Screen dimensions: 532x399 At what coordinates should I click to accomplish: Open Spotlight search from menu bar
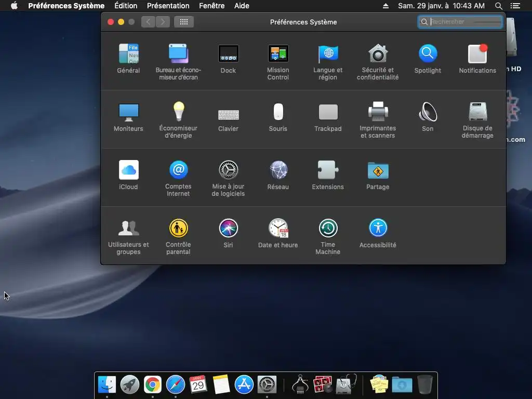tap(498, 6)
